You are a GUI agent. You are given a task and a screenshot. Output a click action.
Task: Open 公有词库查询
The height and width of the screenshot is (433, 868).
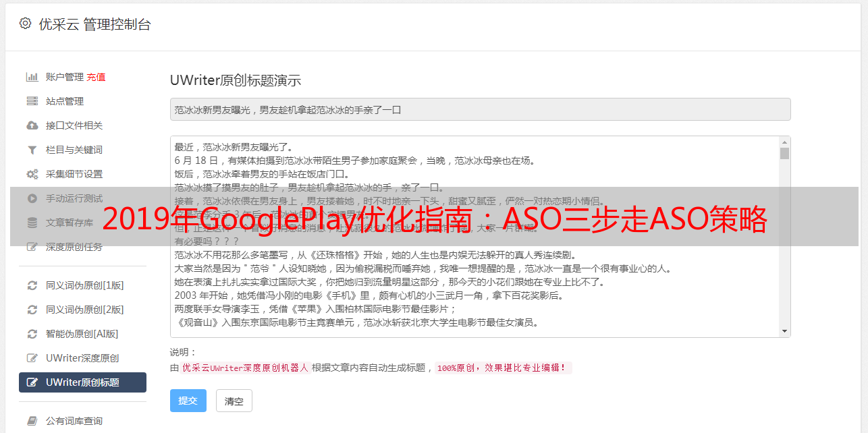74,421
